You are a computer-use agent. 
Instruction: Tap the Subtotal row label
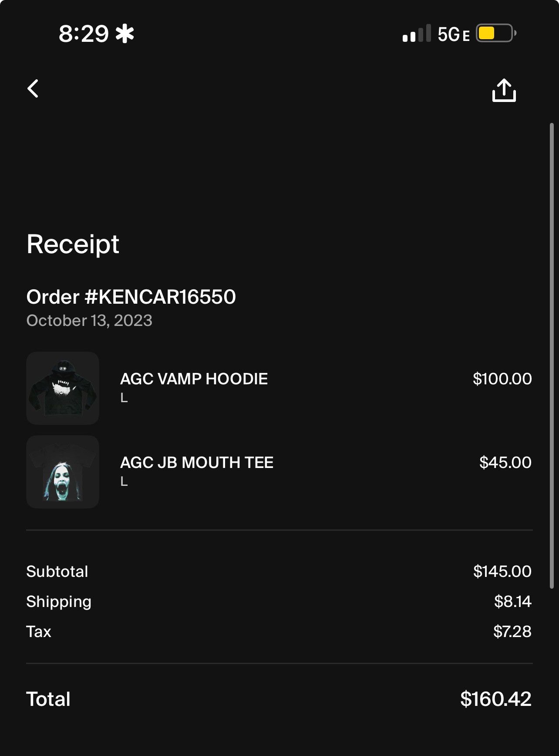click(x=57, y=571)
